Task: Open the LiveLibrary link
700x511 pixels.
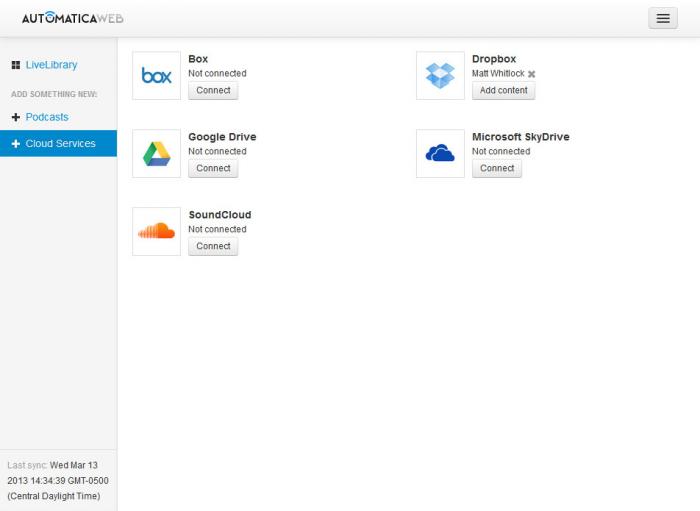Action: pyautogui.click(x=51, y=65)
